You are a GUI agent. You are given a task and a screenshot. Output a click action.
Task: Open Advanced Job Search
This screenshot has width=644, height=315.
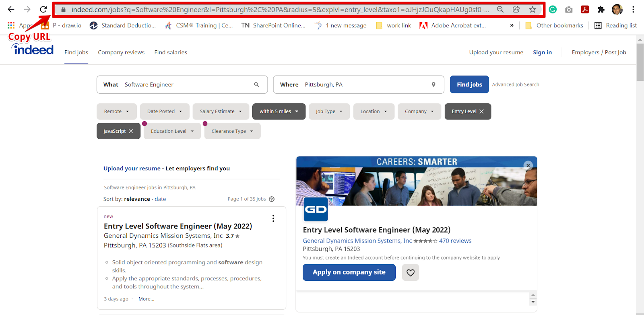[x=516, y=84]
